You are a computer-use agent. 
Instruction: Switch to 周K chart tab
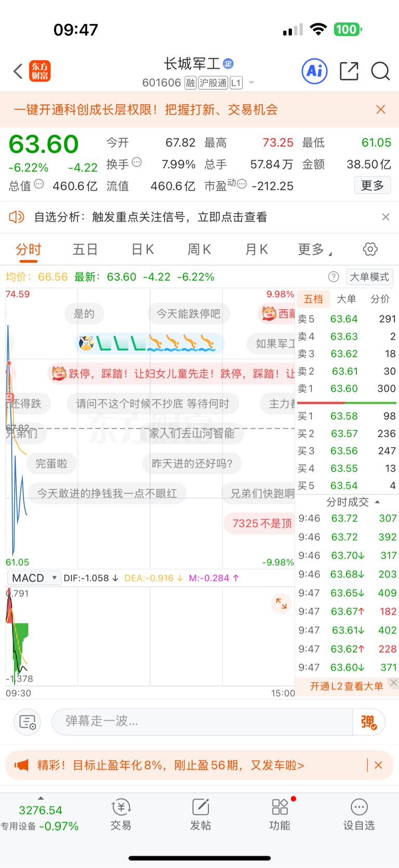pyautogui.click(x=199, y=250)
